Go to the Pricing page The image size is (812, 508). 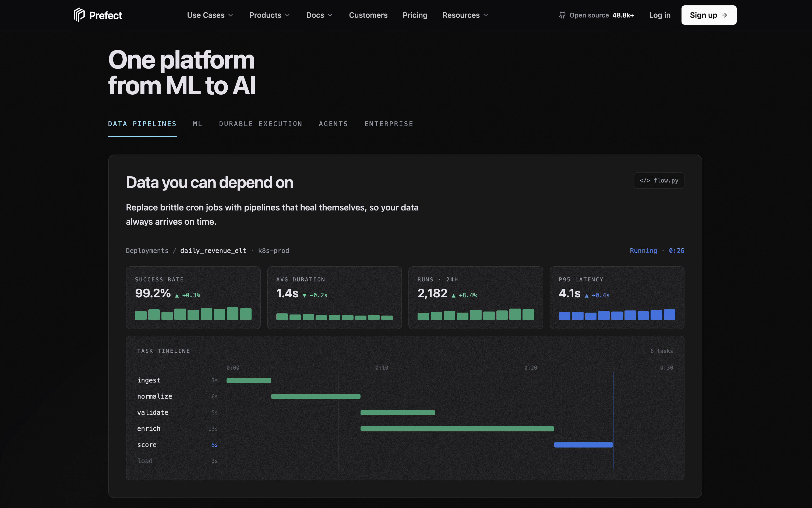pyautogui.click(x=415, y=15)
